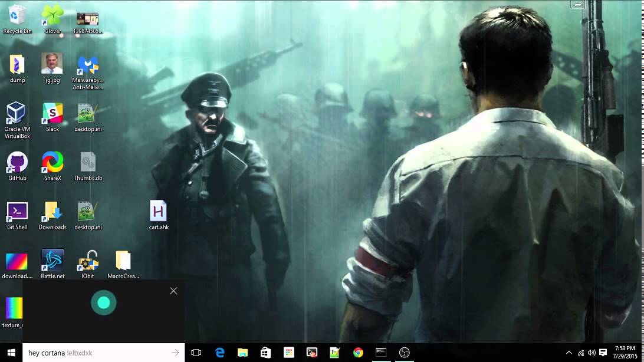The width and height of the screenshot is (644, 362).
Task: Select the dump archive icon
Action: (x=17, y=64)
